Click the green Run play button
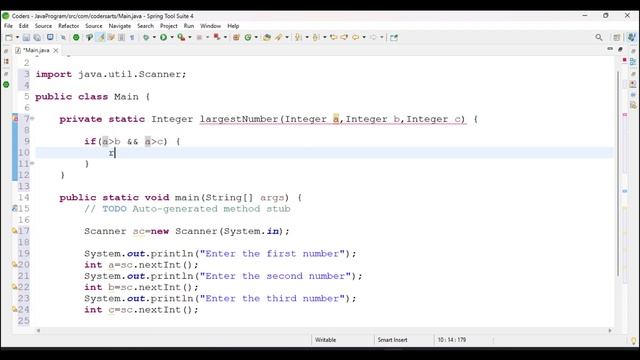Image resolution: width=640 pixels, height=360 pixels. (163, 38)
